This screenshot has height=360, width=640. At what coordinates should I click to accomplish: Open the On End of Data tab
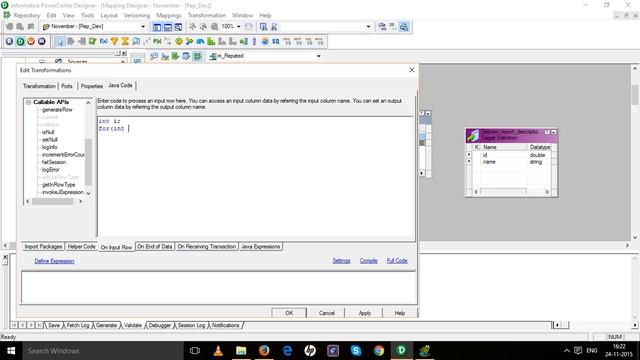click(x=155, y=247)
